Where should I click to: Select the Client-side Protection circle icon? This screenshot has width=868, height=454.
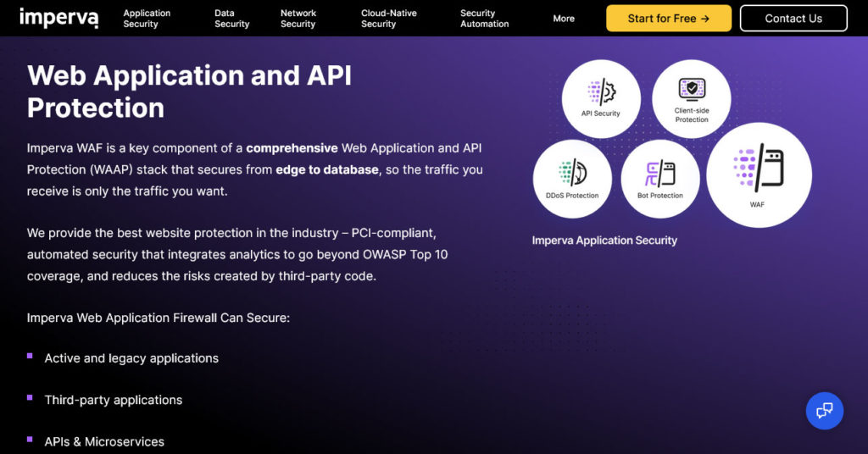coord(692,99)
